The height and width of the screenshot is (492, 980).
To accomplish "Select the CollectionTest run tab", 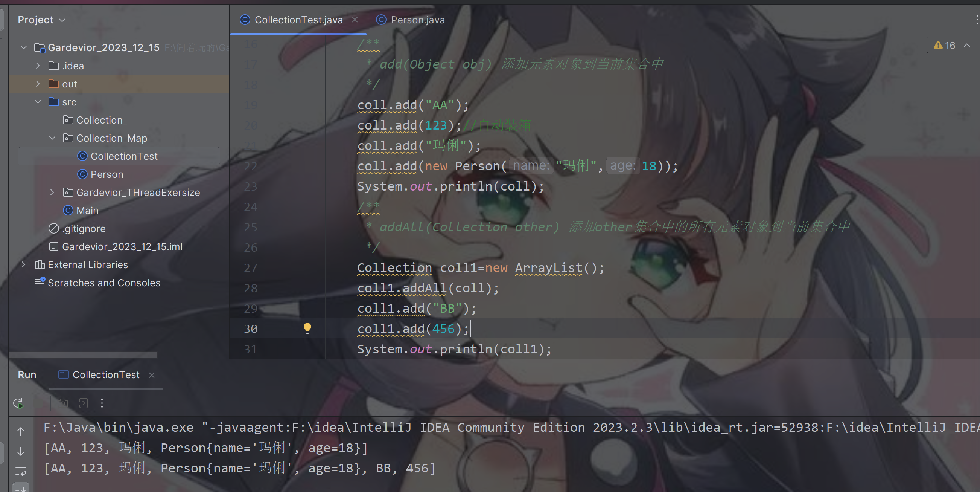I will click(x=106, y=375).
